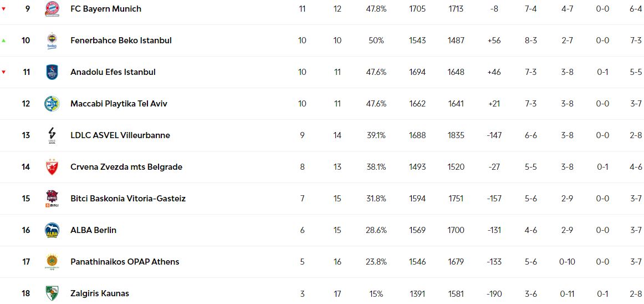Viewport: 644px width, 304px height.
Task: Open Panathinaikos OPAP Athens team page
Action: (x=125, y=262)
